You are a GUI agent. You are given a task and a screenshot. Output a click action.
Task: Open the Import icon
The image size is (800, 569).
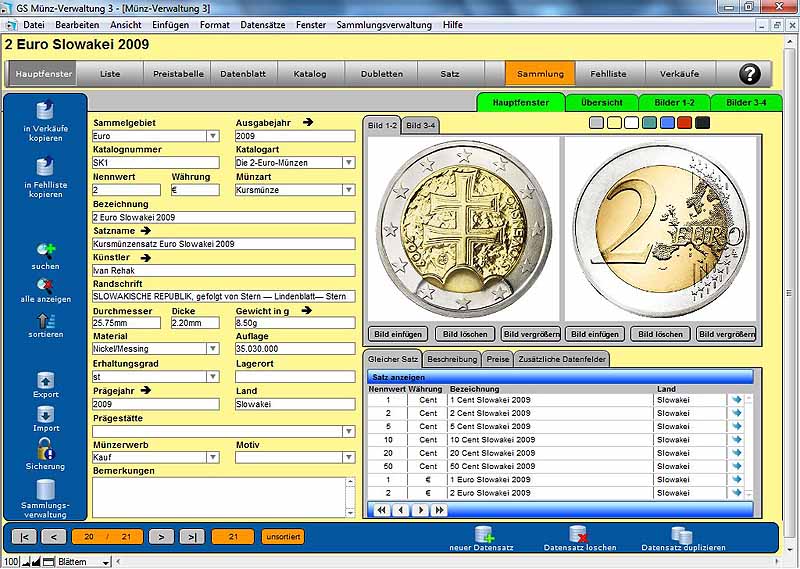pyautogui.click(x=45, y=414)
